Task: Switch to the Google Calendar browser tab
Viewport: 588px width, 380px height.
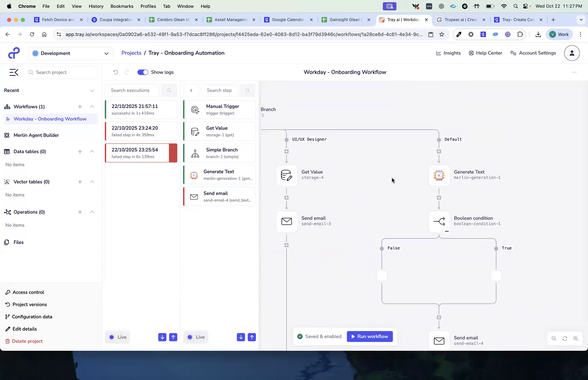Action: [x=287, y=20]
